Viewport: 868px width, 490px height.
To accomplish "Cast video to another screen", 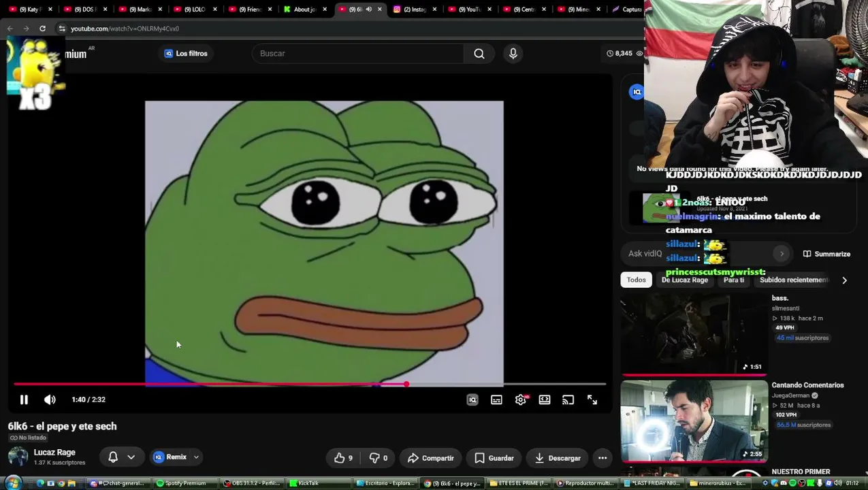I will coord(568,400).
